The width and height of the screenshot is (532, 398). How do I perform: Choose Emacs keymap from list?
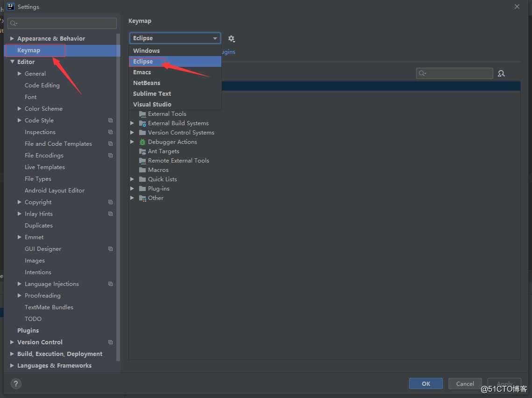(175, 72)
